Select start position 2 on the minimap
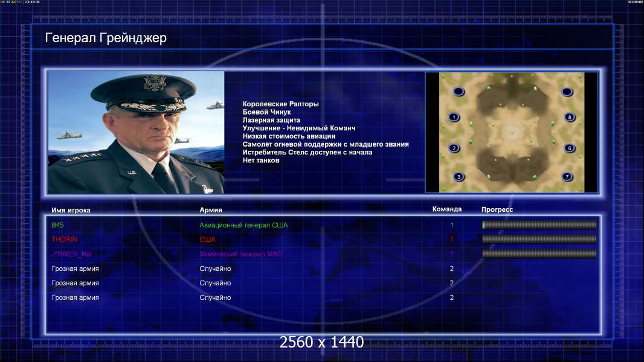644x362 pixels. 454,148
